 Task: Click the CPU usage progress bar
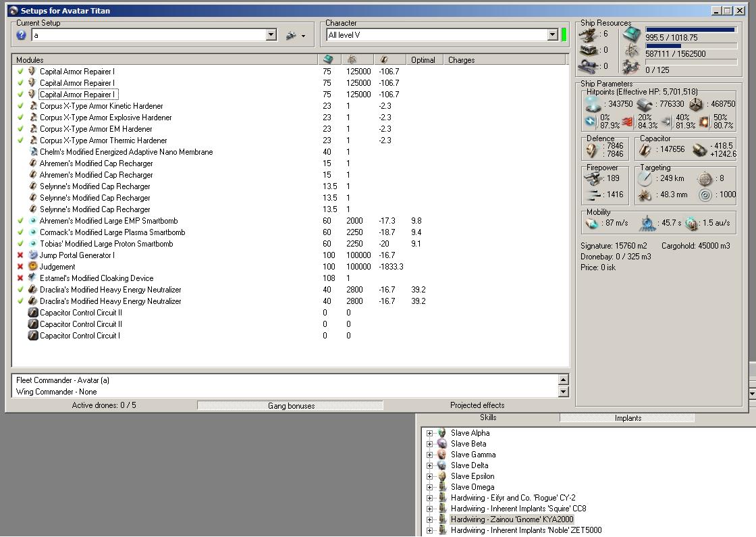(691, 30)
